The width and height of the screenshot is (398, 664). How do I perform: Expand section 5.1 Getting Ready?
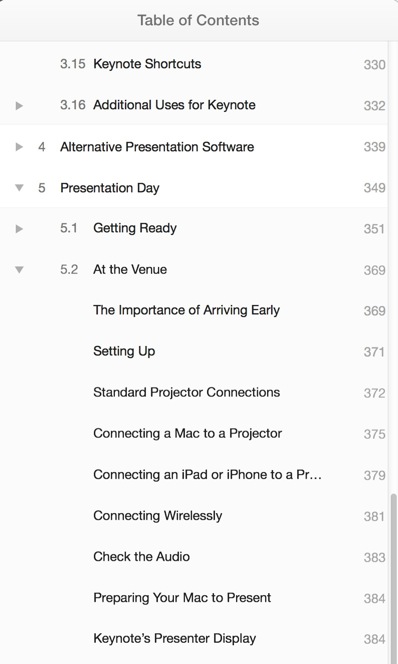pos(19,229)
